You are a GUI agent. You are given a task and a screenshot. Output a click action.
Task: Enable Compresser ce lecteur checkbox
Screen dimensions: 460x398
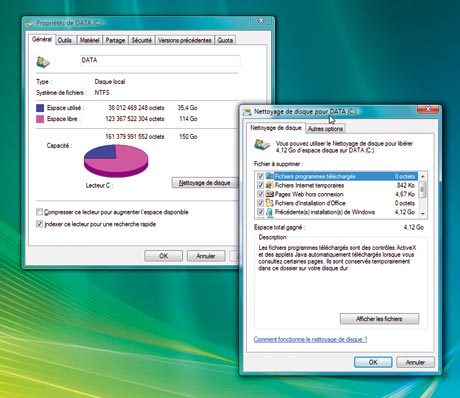point(39,212)
